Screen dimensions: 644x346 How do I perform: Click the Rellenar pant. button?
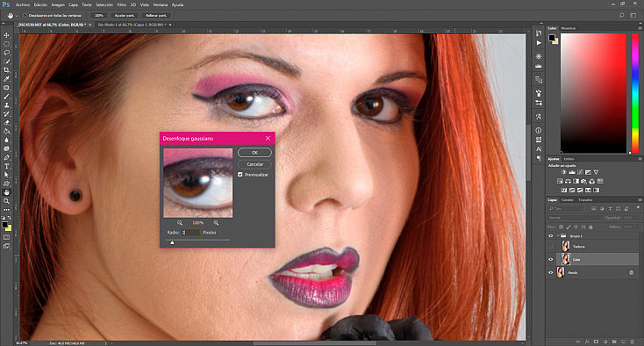pyautogui.click(x=156, y=15)
